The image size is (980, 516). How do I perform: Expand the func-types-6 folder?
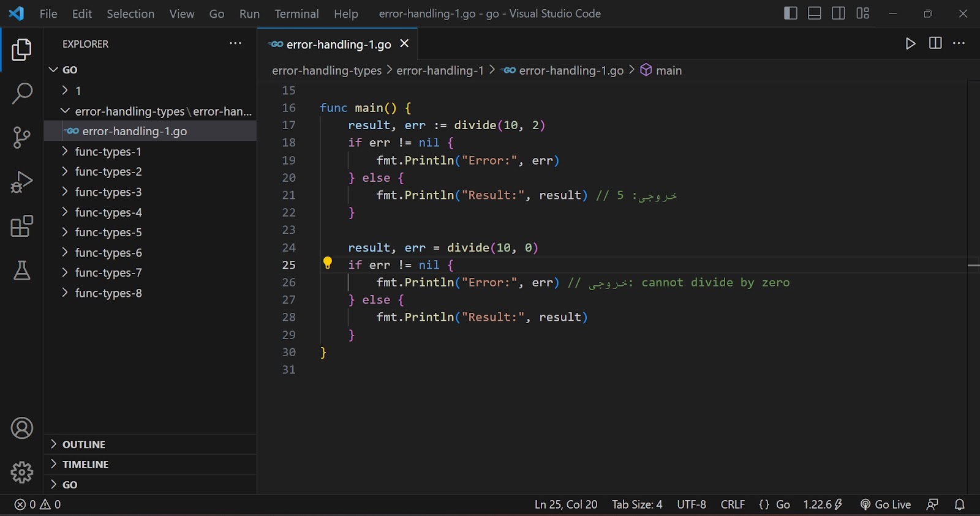point(150,253)
